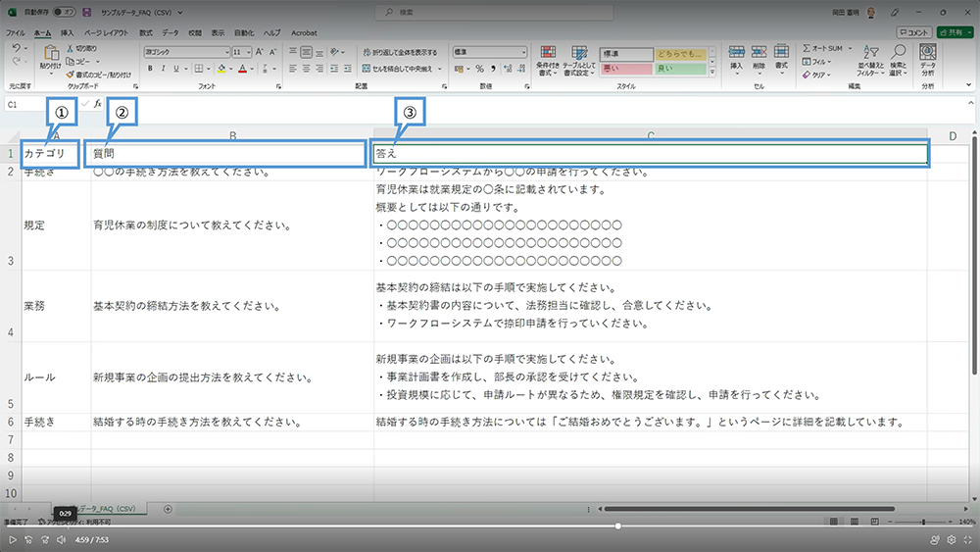Open the font size dropdown showing 11

point(249,52)
